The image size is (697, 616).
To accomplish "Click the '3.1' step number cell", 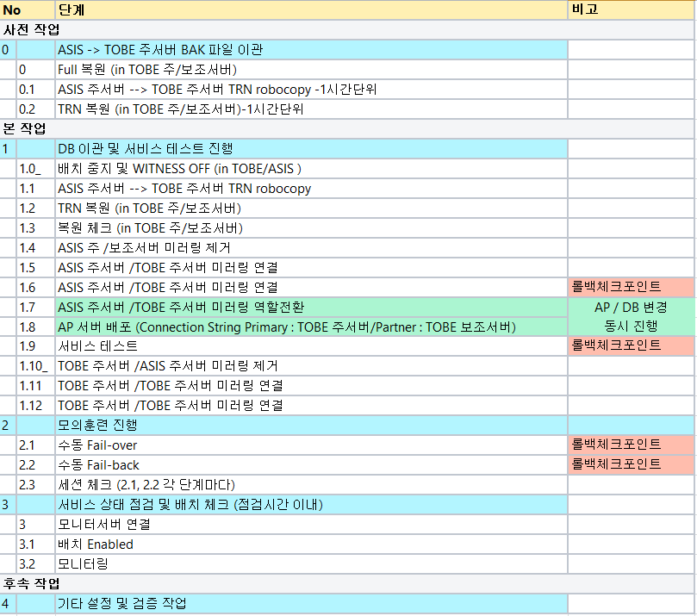I will (35, 544).
